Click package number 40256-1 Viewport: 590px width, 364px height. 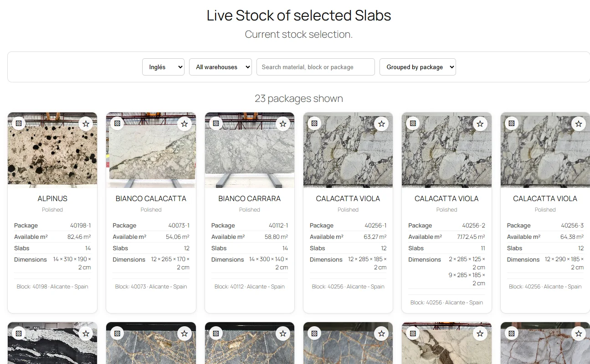[376, 226]
